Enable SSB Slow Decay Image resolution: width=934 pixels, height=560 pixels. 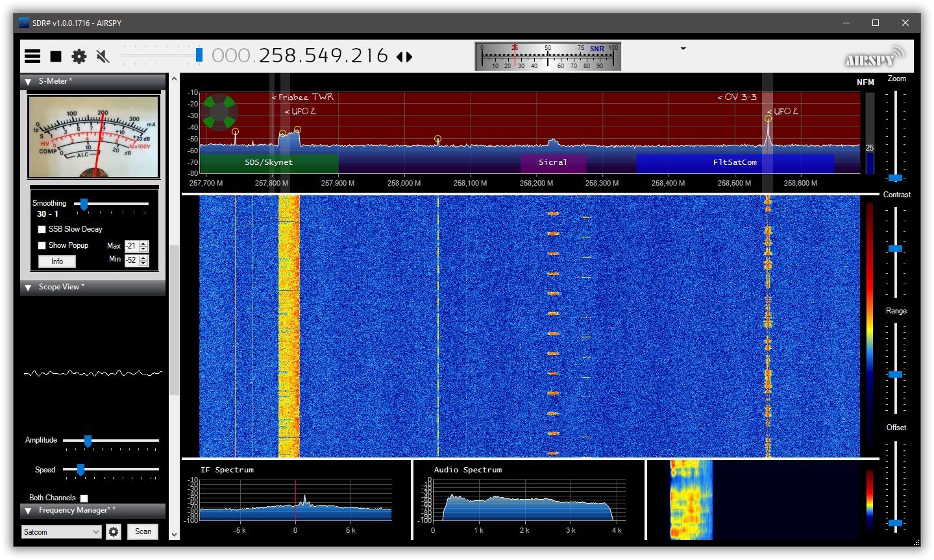pyautogui.click(x=42, y=229)
